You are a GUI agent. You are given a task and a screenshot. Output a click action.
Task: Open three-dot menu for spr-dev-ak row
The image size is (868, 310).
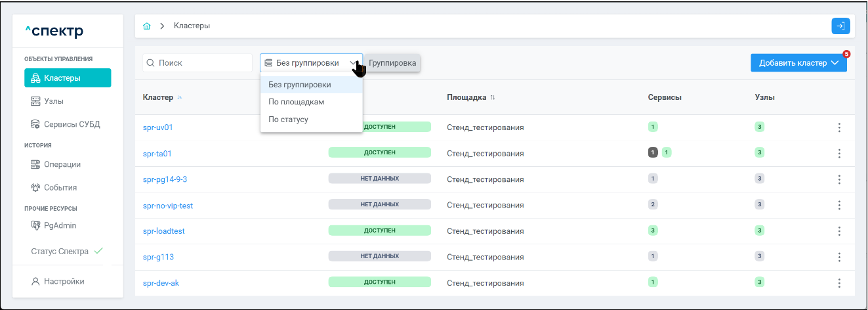pos(839,282)
